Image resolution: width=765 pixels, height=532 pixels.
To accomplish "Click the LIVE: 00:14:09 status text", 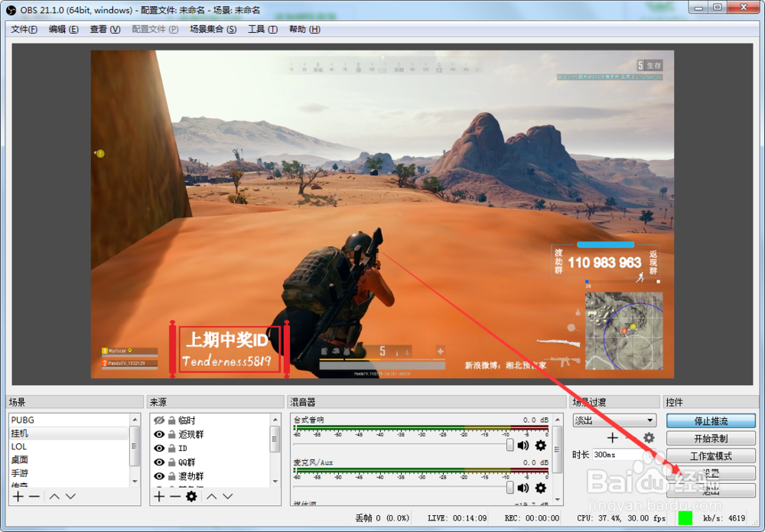I will 457,517.
